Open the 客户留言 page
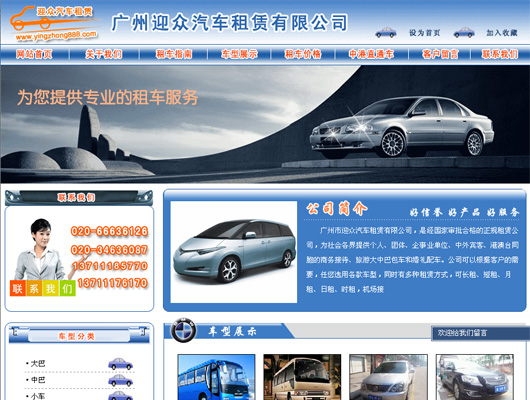The image size is (530, 400). pyautogui.click(x=440, y=54)
